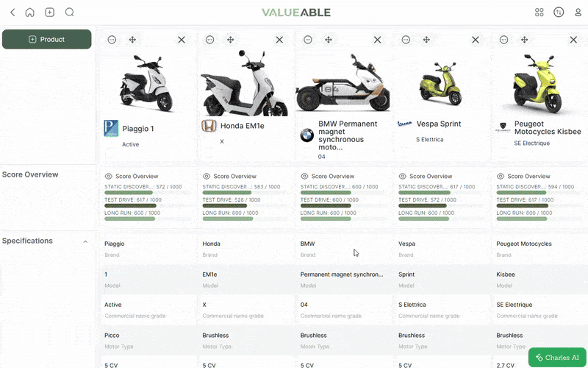Toggle Score Overview eye for BMW column
Screen dimensions: 588x368
click(305, 177)
